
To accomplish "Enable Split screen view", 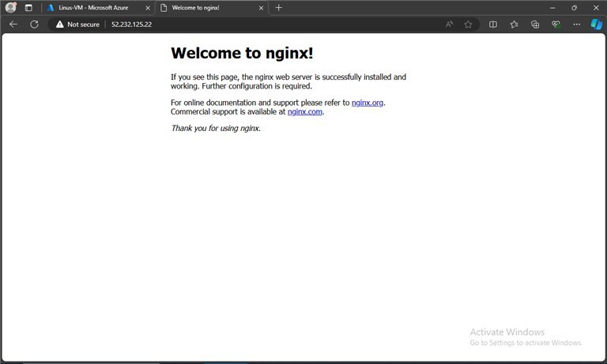I will (493, 24).
